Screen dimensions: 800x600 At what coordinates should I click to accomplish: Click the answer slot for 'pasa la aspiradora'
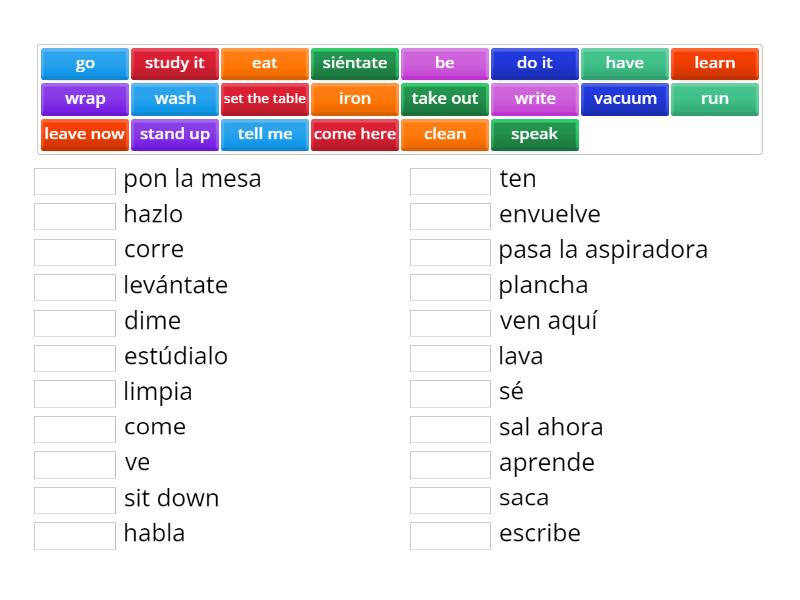coord(451,252)
